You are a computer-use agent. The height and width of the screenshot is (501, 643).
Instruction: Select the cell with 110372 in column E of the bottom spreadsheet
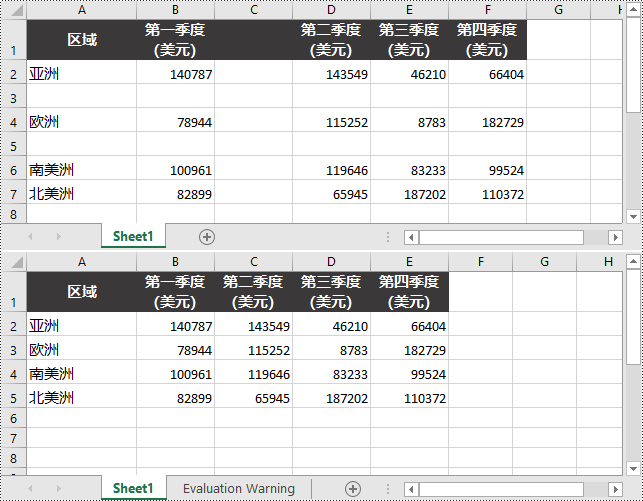[x=409, y=396]
